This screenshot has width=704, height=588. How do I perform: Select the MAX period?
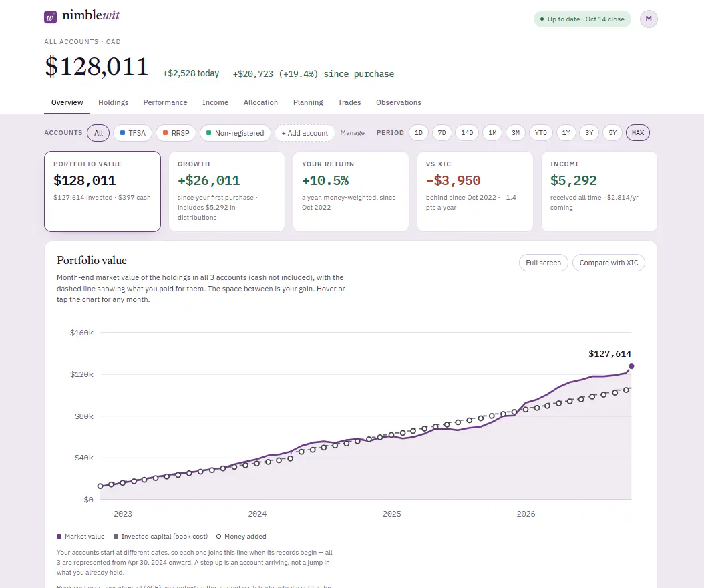tap(638, 133)
